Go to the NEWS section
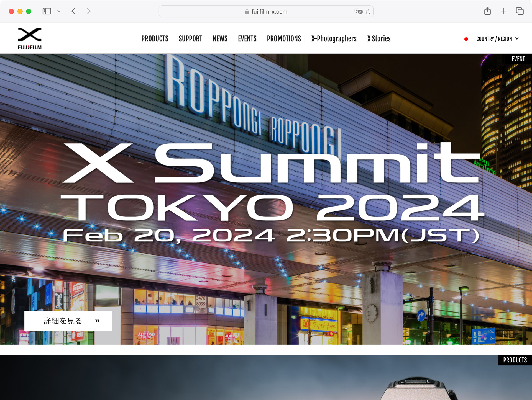Screen dimensions: 532x400 (x=220, y=38)
